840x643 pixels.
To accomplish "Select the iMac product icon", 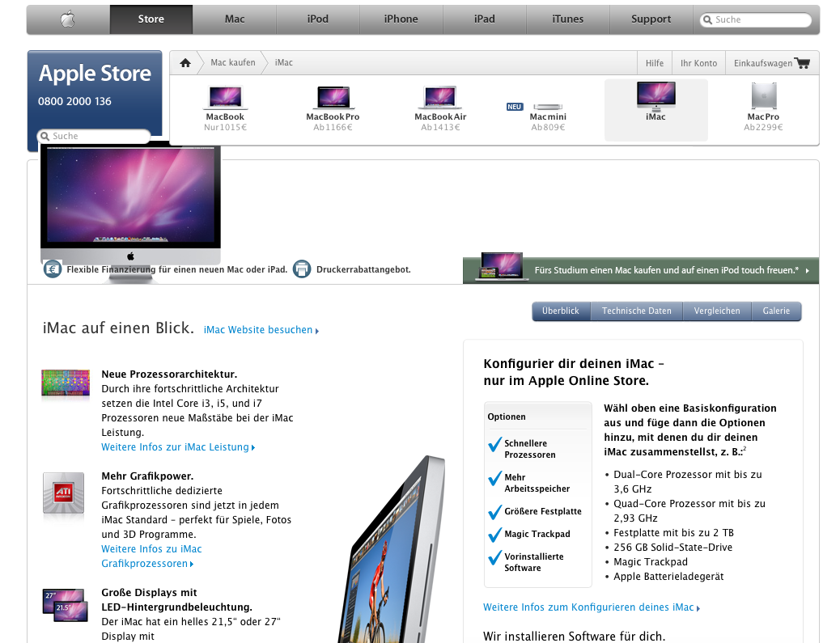I will [655, 95].
